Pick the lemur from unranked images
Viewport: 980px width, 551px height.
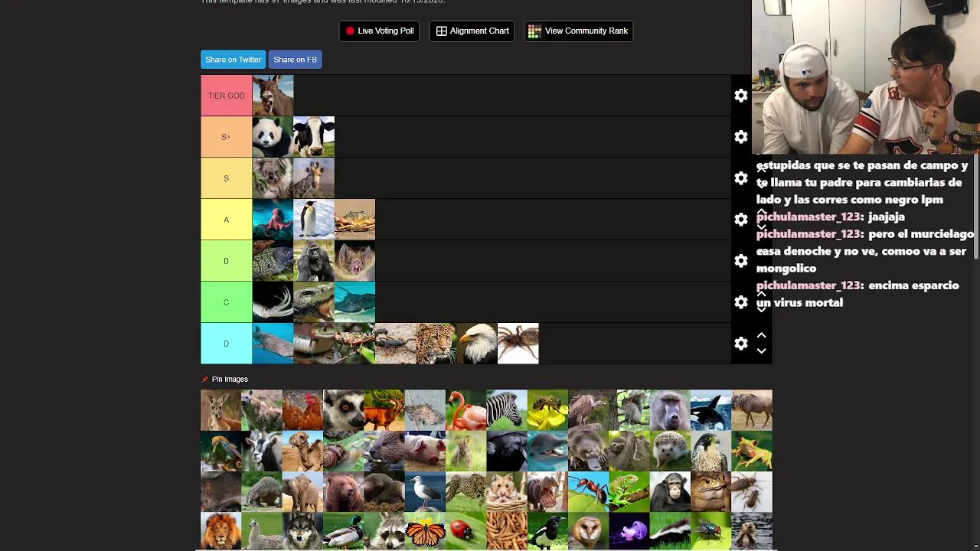(343, 409)
